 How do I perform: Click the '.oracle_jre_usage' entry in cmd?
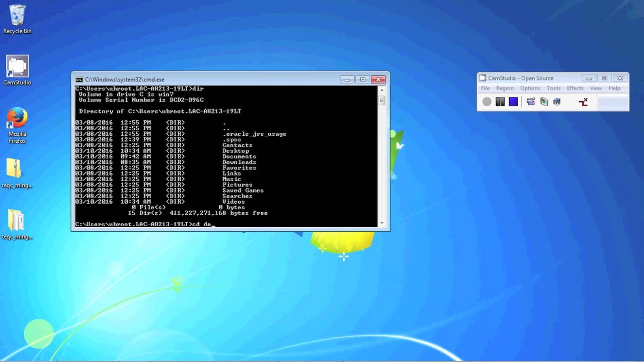(x=254, y=134)
